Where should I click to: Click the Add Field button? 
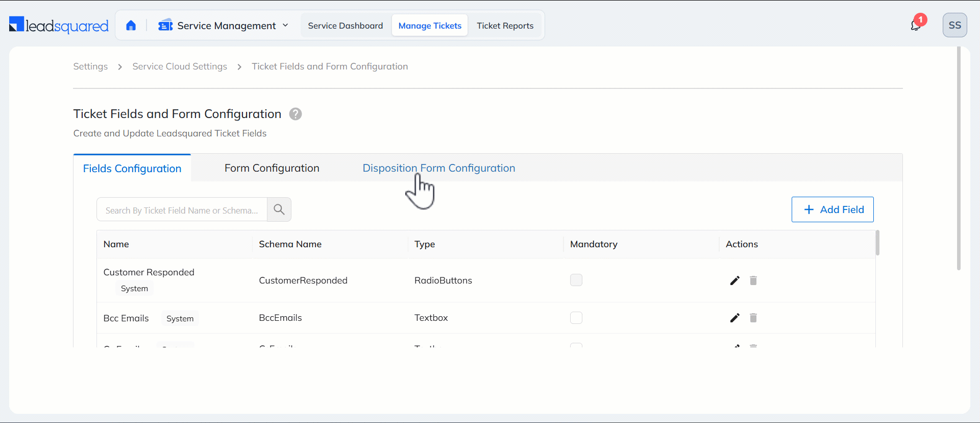(x=832, y=209)
